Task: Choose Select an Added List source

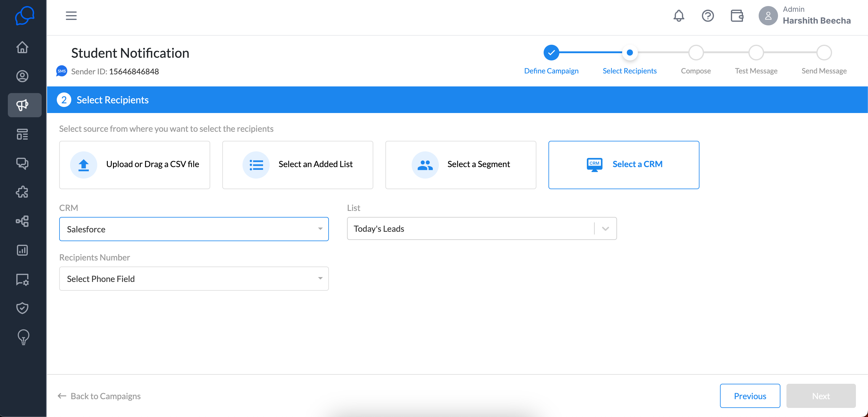Action: [297, 164]
